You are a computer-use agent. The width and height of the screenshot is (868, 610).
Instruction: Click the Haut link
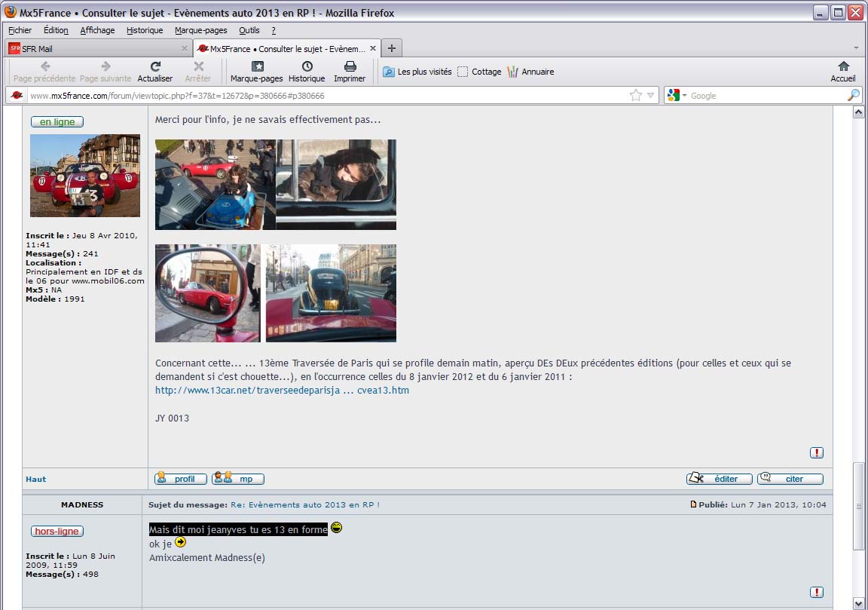tap(36, 480)
